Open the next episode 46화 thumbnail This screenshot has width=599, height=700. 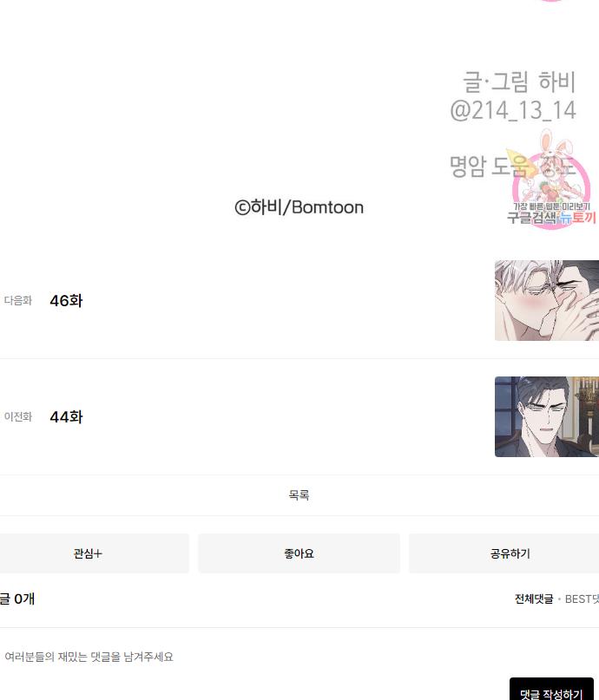pos(547,300)
